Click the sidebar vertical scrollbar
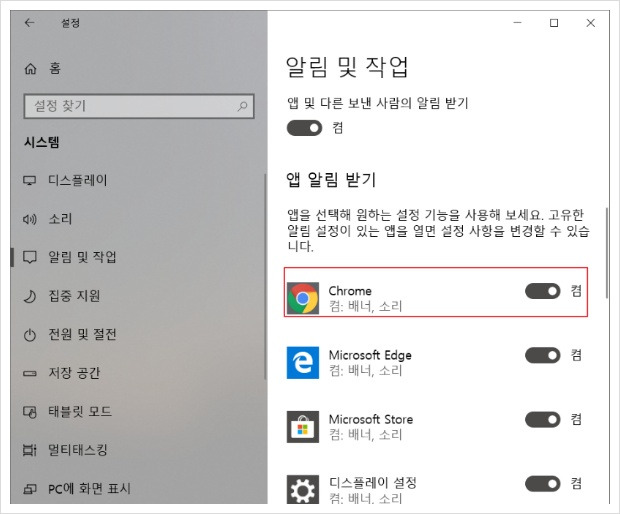The width and height of the screenshot is (620, 514). 265,277
